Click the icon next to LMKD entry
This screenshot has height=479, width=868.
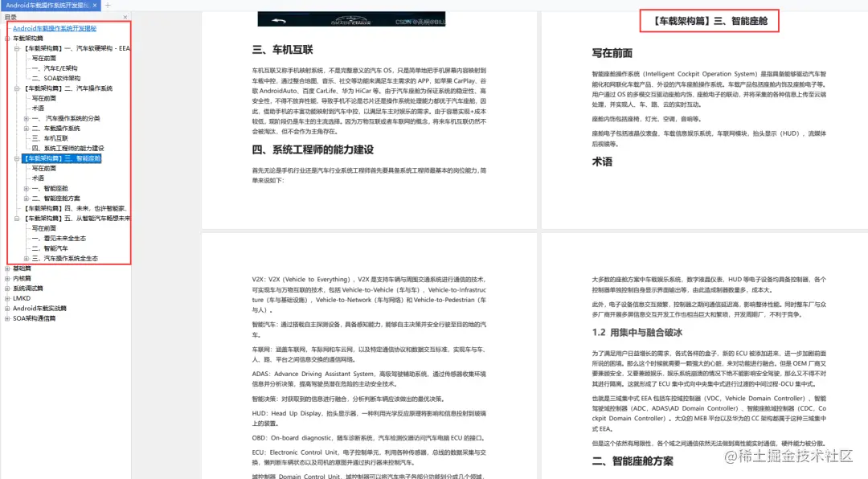click(8, 298)
